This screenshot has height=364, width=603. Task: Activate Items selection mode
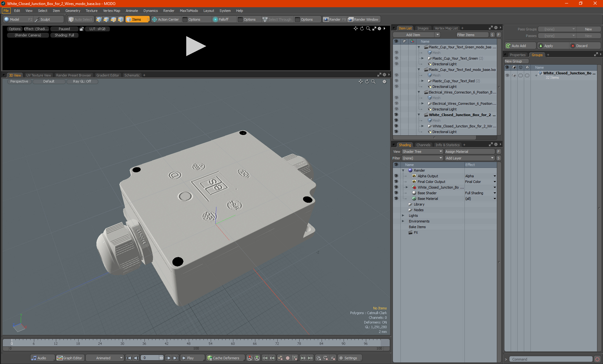tap(137, 19)
